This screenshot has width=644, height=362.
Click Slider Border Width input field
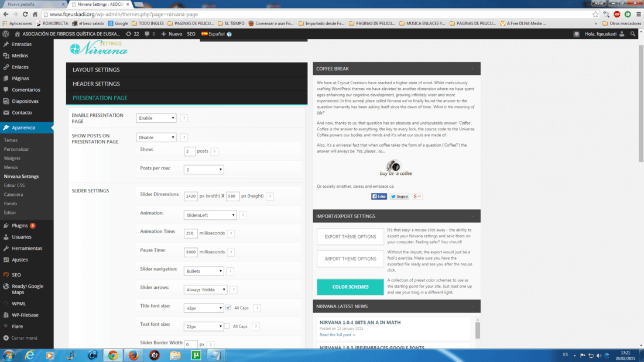coord(191,344)
